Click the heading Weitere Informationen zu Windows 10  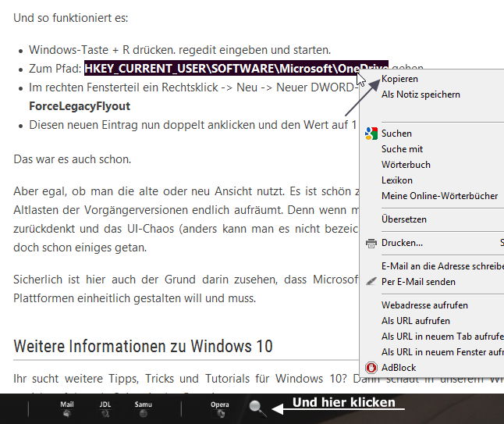[x=143, y=346]
